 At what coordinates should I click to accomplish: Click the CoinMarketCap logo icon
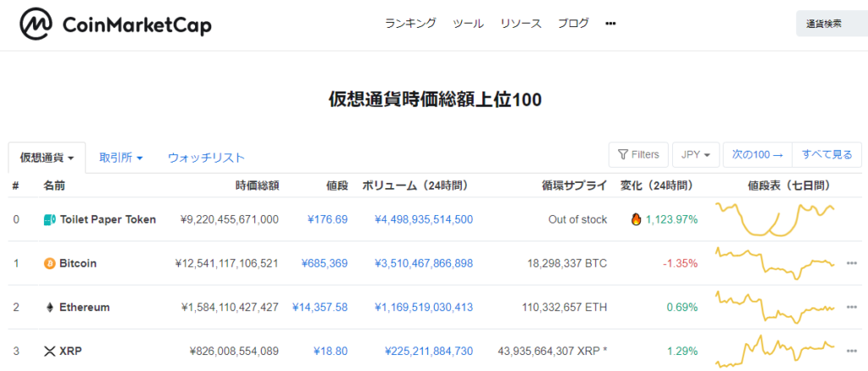[36, 24]
